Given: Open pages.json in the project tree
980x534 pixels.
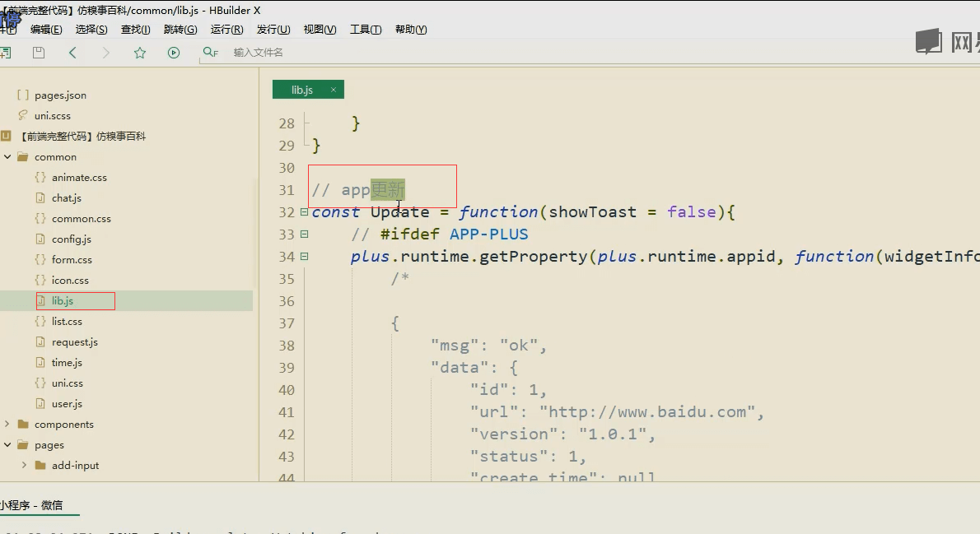Looking at the screenshot, I should [61, 95].
